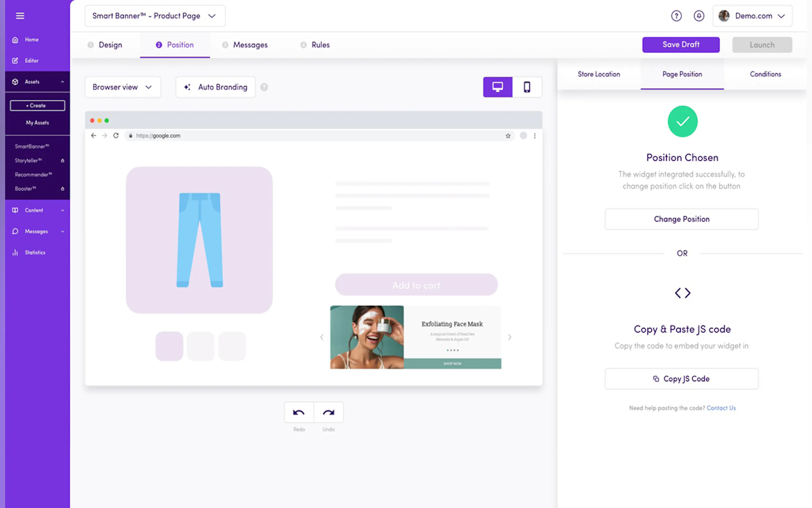Expand the Demo.com account menu
This screenshot has height=508, width=812.
tap(752, 16)
